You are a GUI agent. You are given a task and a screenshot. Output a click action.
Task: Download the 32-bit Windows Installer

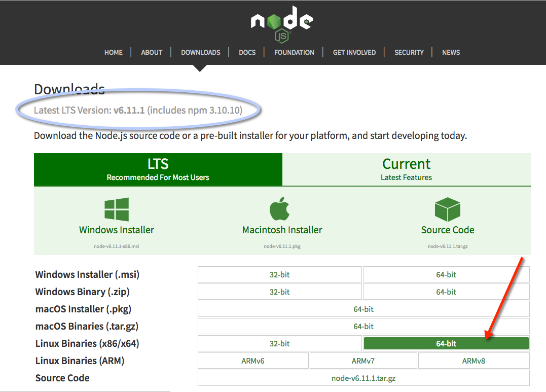pos(279,274)
